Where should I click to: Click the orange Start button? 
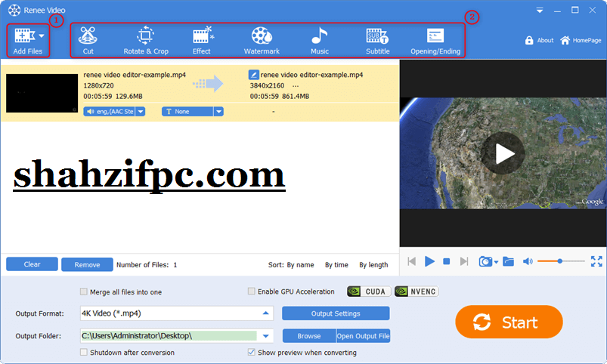pyautogui.click(x=509, y=322)
